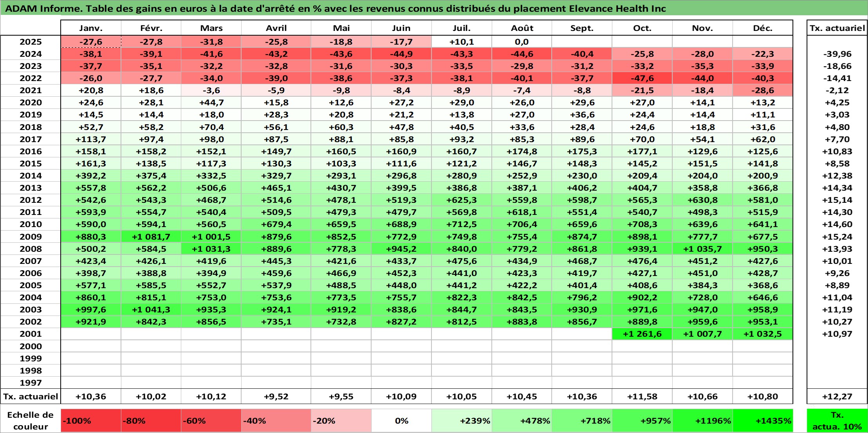The width and height of the screenshot is (868, 433).
Task: Click the title mentioning Elevance Health Inc
Action: pyautogui.click(x=336, y=9)
